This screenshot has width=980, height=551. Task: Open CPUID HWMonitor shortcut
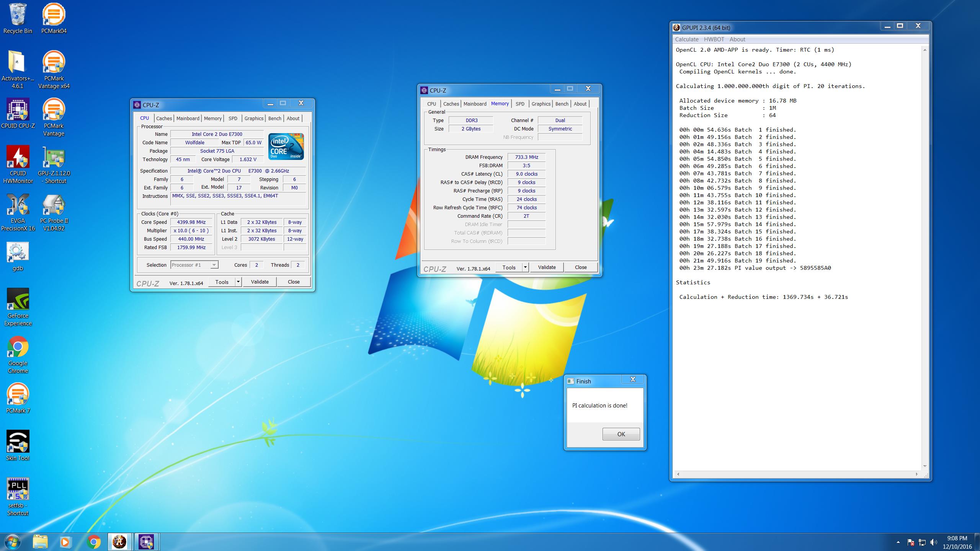point(18,165)
